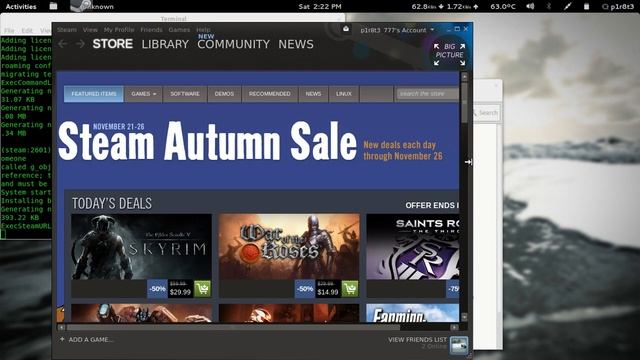Click the TODAY'S DEALS heading
This screenshot has height=360, width=640.
click(112, 203)
